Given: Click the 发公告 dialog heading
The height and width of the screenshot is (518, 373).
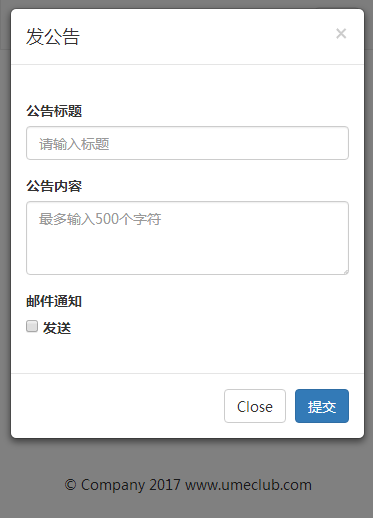Looking at the screenshot, I should pyautogui.click(x=53, y=37).
